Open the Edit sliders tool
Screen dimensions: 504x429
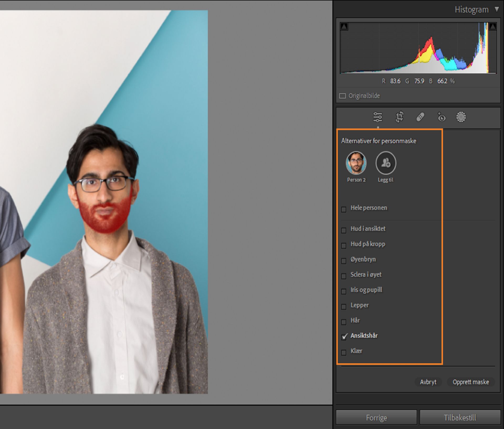377,117
